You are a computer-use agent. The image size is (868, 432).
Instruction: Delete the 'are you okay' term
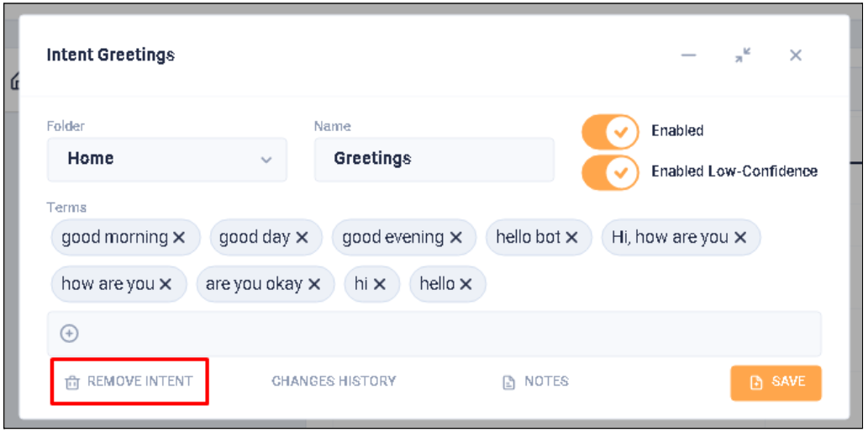click(314, 284)
